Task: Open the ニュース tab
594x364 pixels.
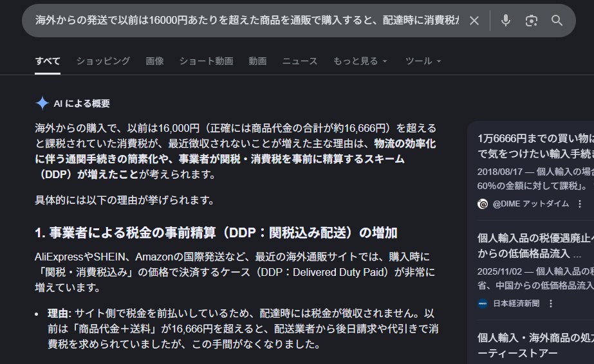Action: click(x=299, y=61)
